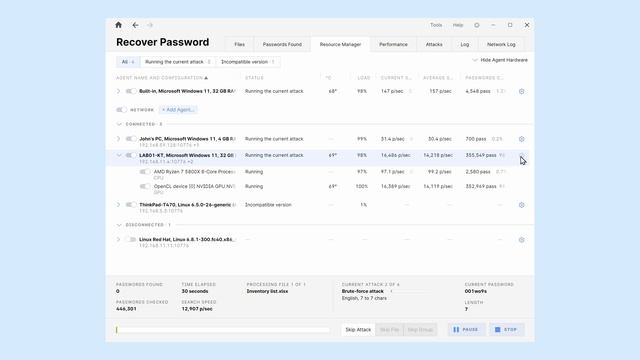This screenshot has width=640, height=360.
Task: Open settings gear for LAB01-KT agent
Action: [x=522, y=156]
